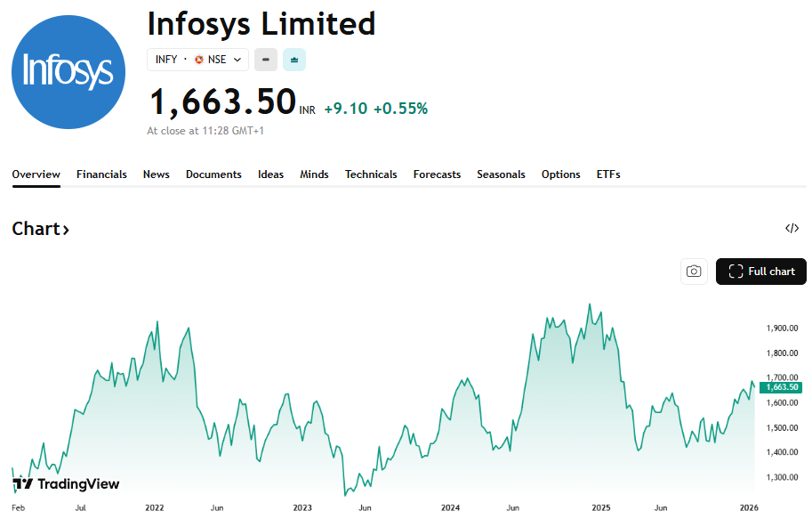The image size is (812, 519).
Task: Open the News tab
Action: click(156, 174)
